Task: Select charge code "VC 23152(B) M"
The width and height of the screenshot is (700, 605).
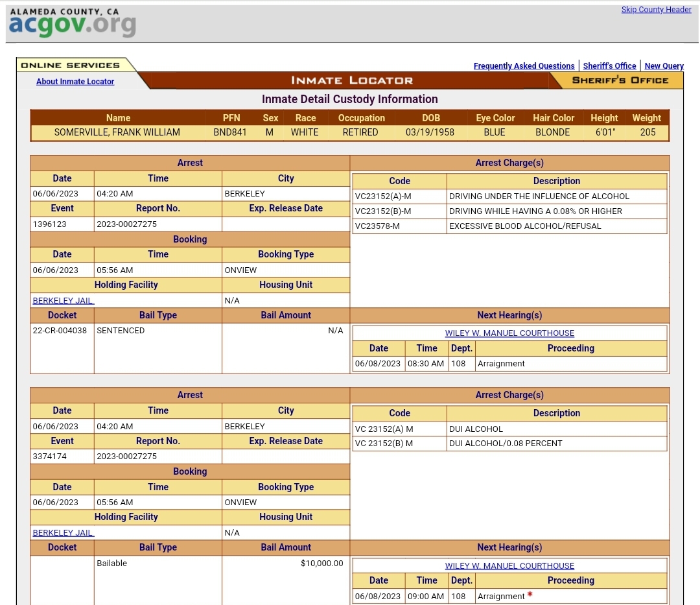Action: [384, 444]
